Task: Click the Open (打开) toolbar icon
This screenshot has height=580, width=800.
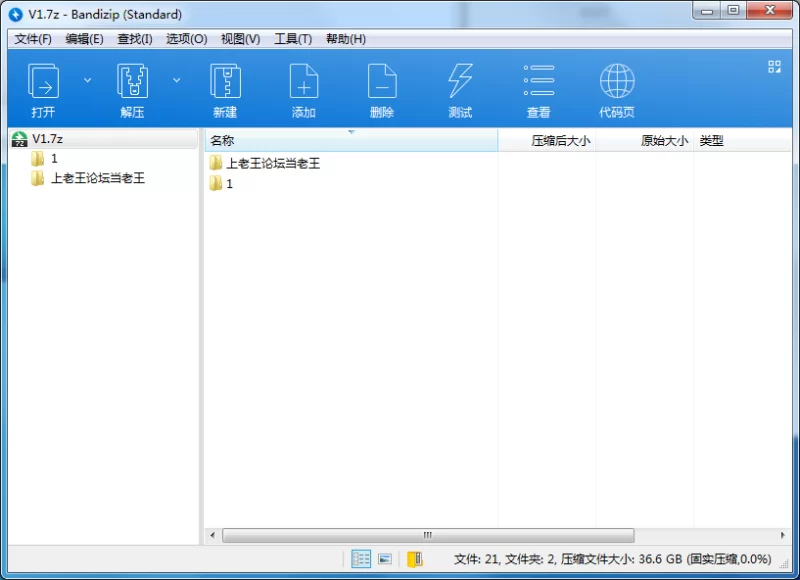Action: point(43,81)
